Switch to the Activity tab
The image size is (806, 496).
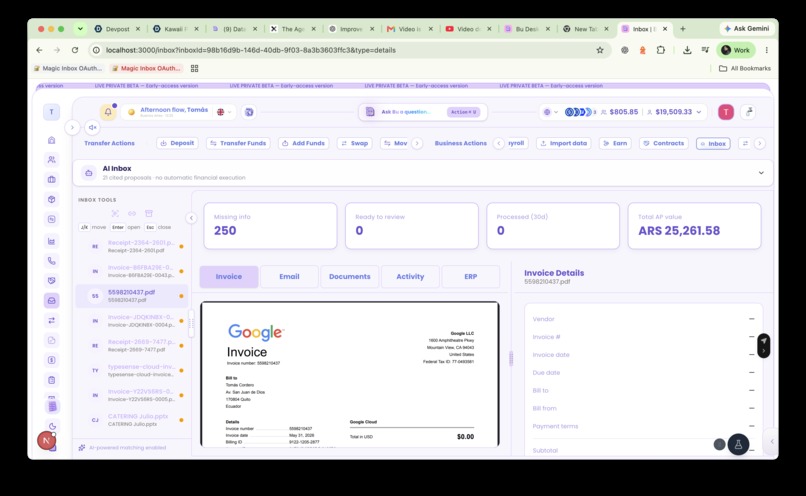click(x=410, y=277)
